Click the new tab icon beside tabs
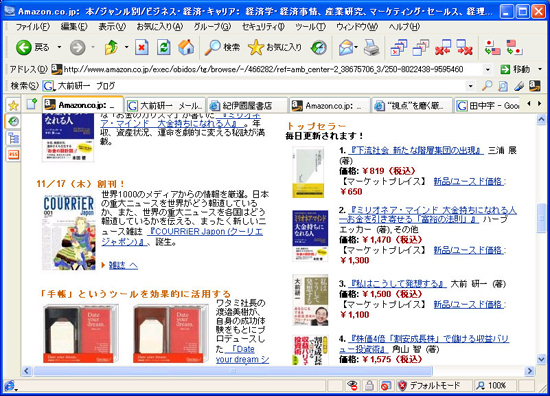This screenshot has width=550, height=396. click(32, 104)
